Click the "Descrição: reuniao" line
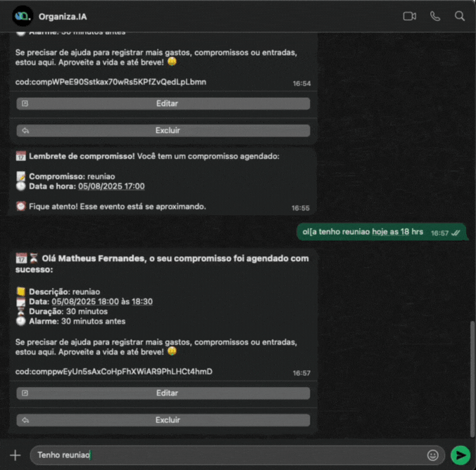The image size is (476, 470). pyautogui.click(x=64, y=292)
